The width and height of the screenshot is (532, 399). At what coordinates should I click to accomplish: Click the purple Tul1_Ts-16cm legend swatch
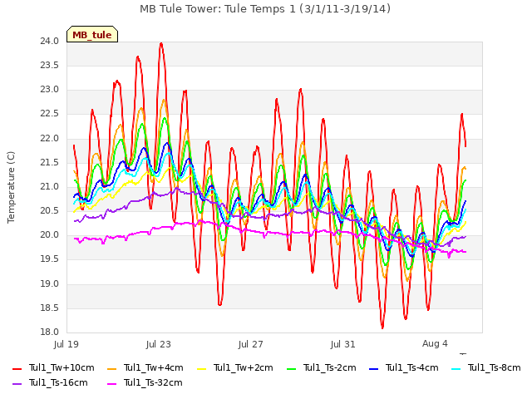point(17,384)
